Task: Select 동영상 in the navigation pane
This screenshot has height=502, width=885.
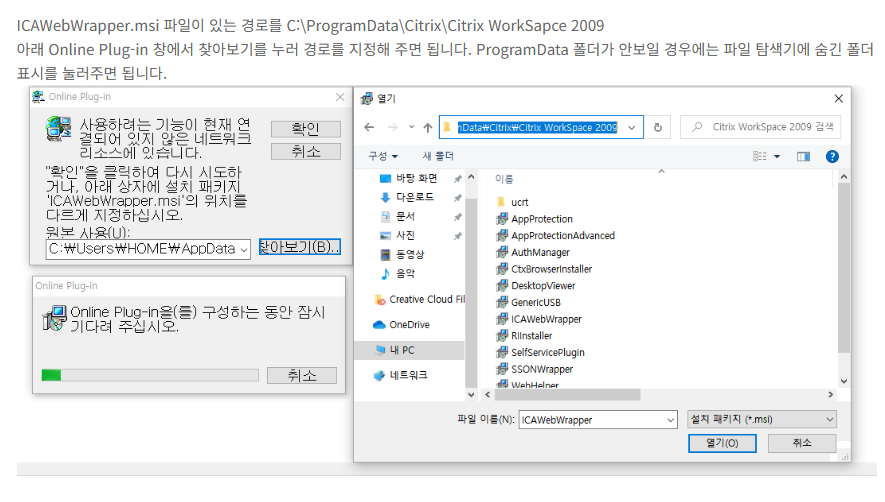Action: point(410,255)
